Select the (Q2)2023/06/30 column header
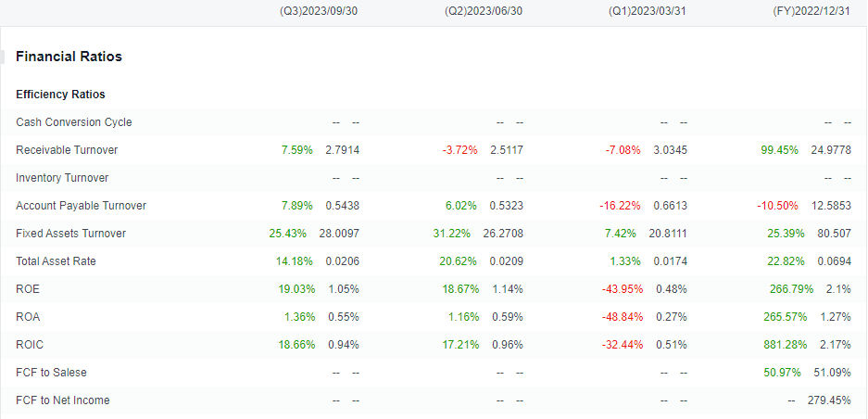 click(x=484, y=12)
